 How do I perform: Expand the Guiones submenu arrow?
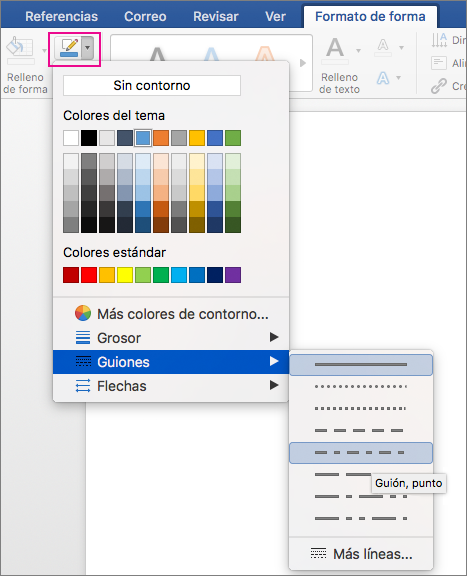(x=274, y=361)
